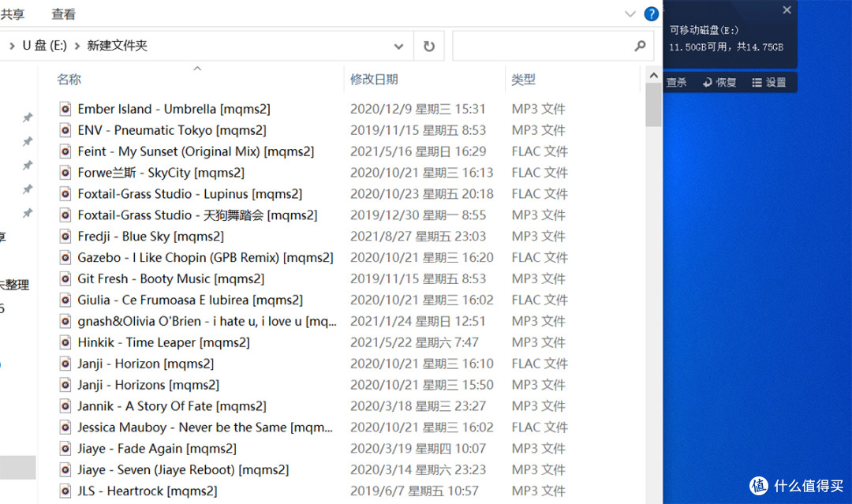The image size is (852, 504).
Task: Click date 2020/12/9 星期三 15:31
Action: click(417, 109)
